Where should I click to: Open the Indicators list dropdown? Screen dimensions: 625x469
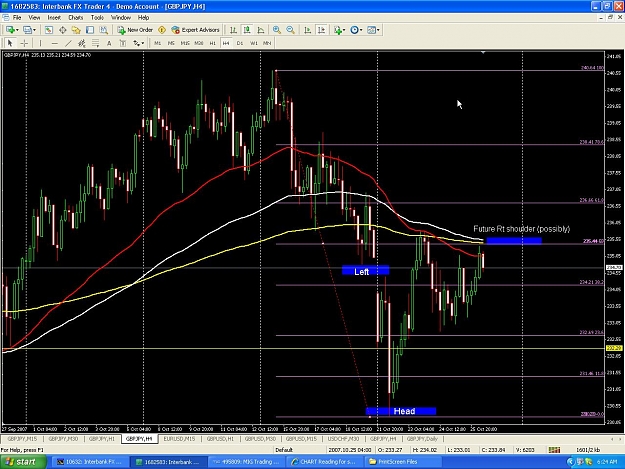[x=339, y=30]
